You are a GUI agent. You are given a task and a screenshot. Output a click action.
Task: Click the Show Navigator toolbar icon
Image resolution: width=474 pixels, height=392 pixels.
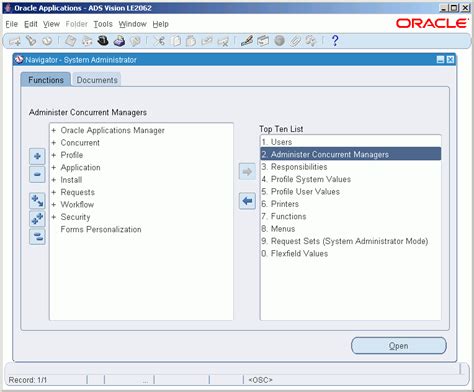click(47, 41)
